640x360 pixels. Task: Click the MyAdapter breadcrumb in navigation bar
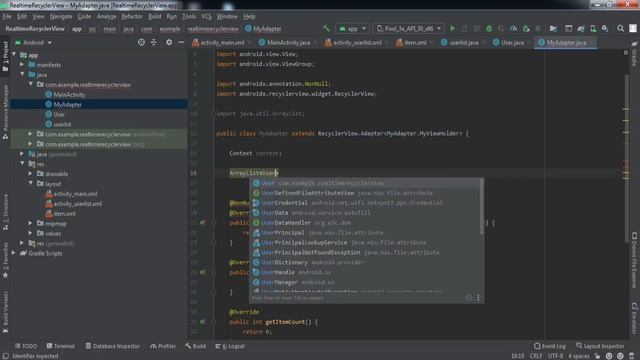coord(263,29)
